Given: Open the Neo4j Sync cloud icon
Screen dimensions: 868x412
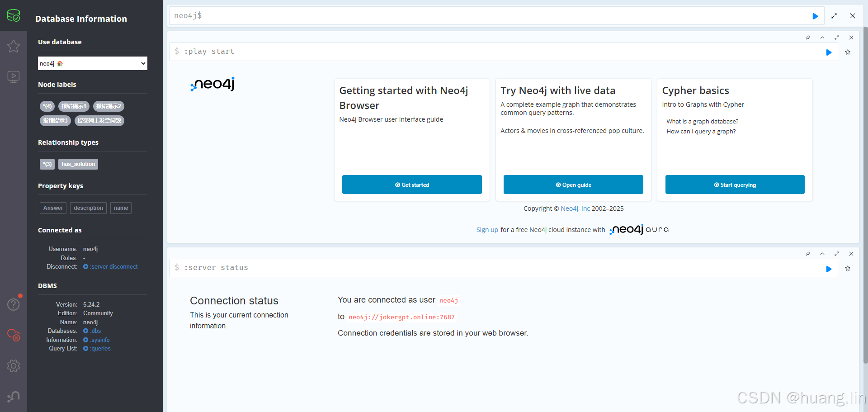Looking at the screenshot, I should pos(14,335).
